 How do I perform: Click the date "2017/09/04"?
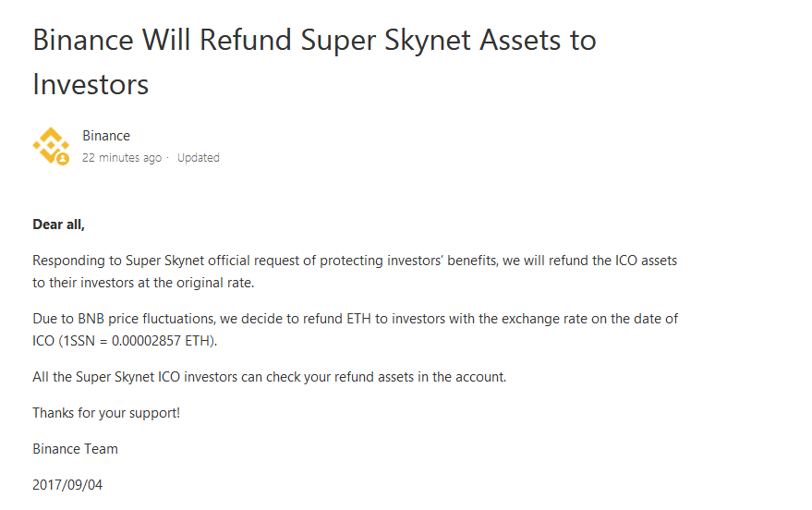tap(67, 485)
